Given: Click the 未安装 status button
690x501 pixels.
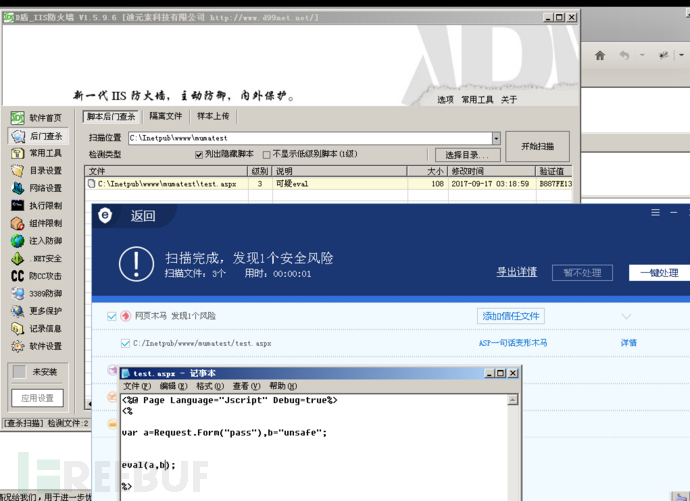Looking at the screenshot, I should 38,372.
